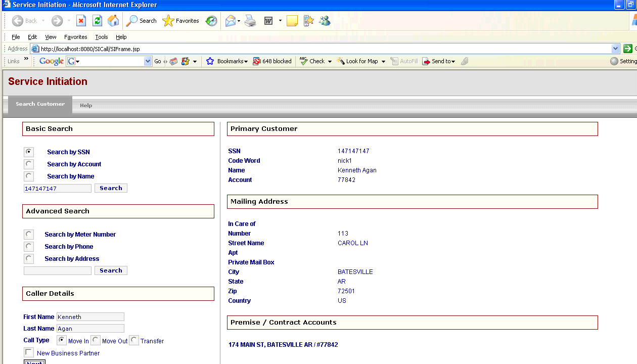The height and width of the screenshot is (364, 637).
Task: Stop page loading with the red Stop icon
Action: (81, 20)
